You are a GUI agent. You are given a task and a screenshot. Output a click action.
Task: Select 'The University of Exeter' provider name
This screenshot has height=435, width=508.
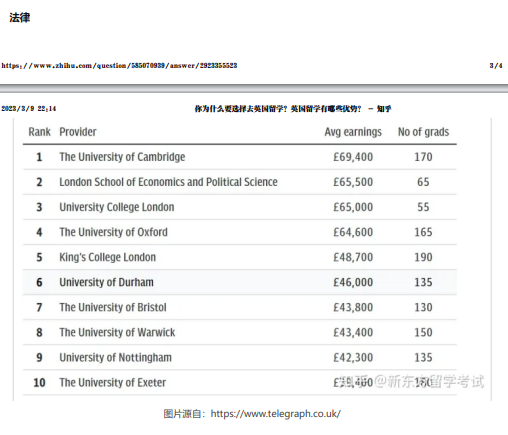coord(112,383)
